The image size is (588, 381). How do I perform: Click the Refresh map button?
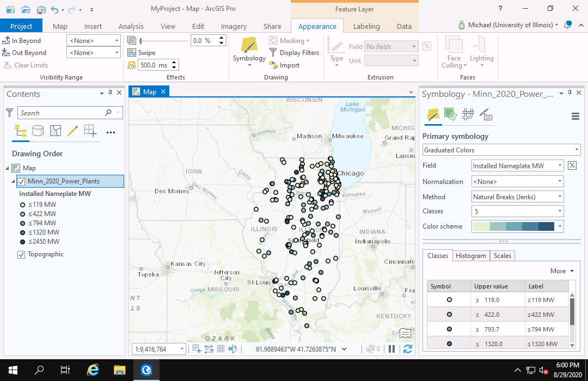tap(407, 349)
